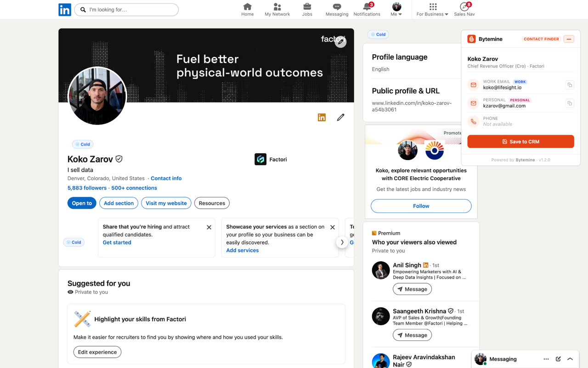588x368 pixels.
Task: Click the Cold tag above Profile language
Action: (x=378, y=34)
